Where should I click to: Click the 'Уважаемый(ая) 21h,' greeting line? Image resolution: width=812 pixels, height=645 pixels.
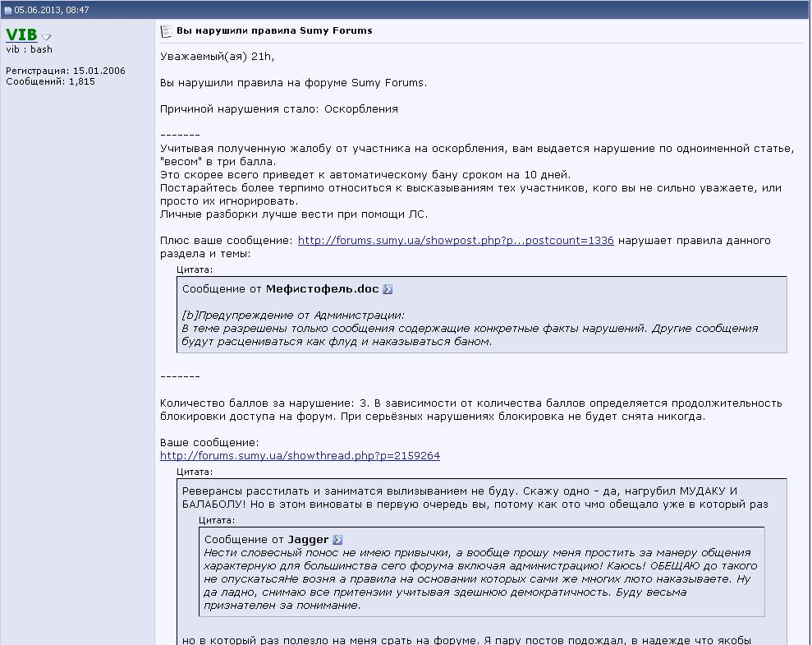(217, 57)
